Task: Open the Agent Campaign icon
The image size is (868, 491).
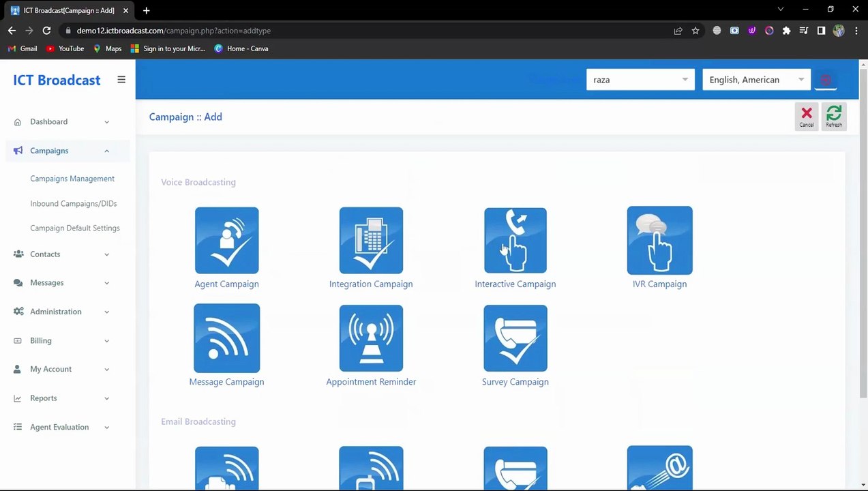Action: [226, 241]
